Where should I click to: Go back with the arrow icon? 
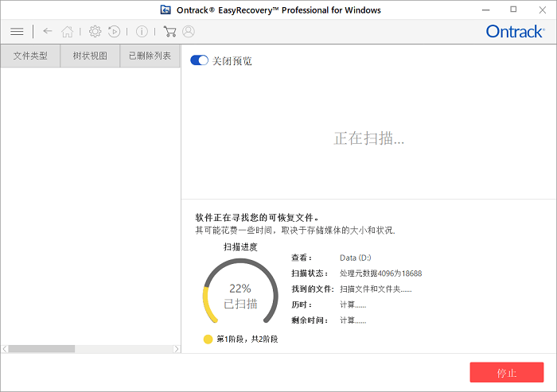tap(48, 31)
